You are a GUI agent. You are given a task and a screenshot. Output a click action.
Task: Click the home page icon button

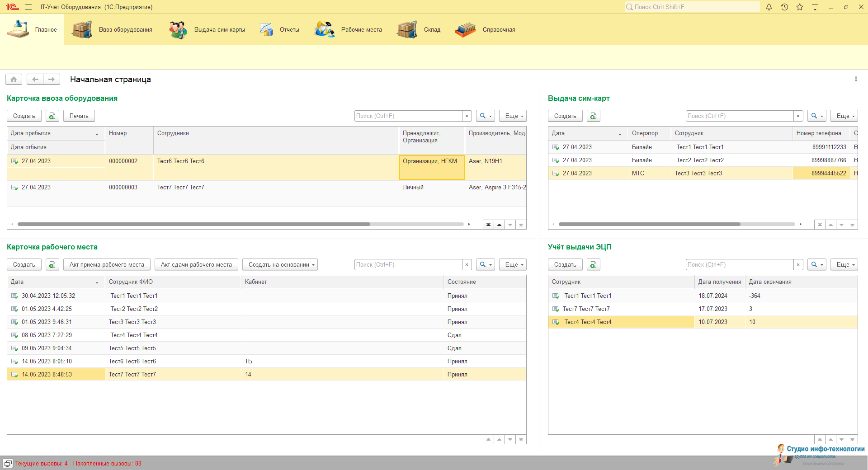(14, 80)
